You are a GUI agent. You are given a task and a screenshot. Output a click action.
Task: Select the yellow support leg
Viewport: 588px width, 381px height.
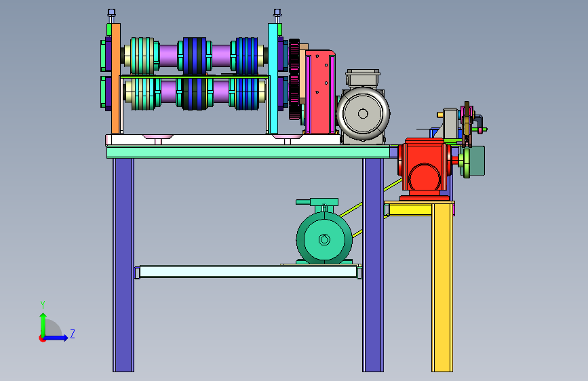click(442, 287)
